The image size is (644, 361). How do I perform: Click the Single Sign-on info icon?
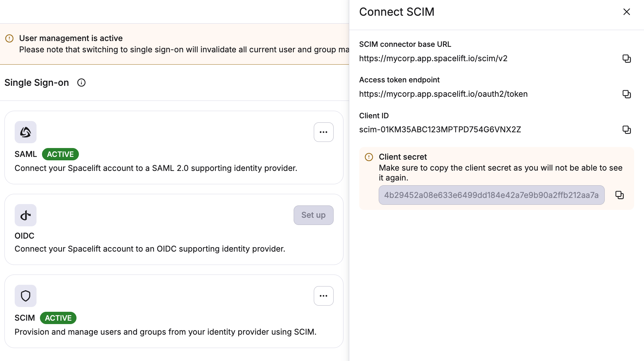81,82
